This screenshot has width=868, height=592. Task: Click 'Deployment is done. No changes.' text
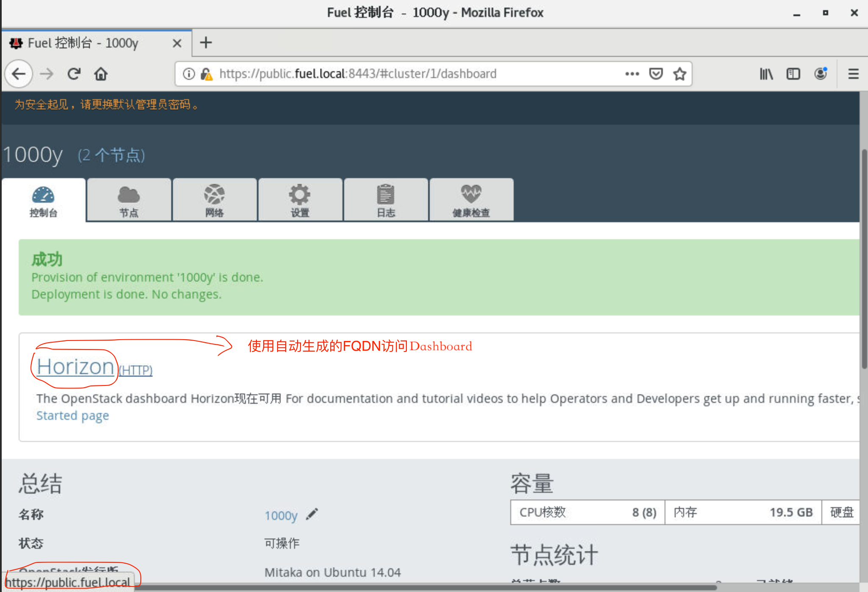pos(126,294)
